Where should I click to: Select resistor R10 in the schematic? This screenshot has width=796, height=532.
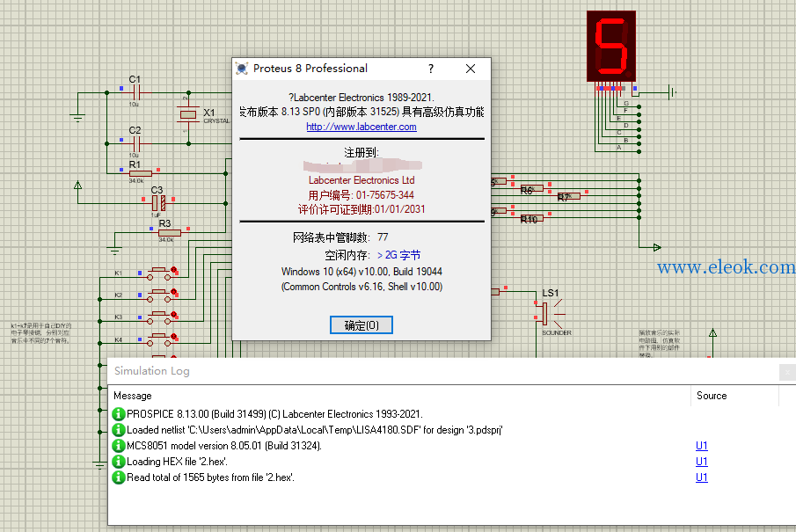(532, 218)
